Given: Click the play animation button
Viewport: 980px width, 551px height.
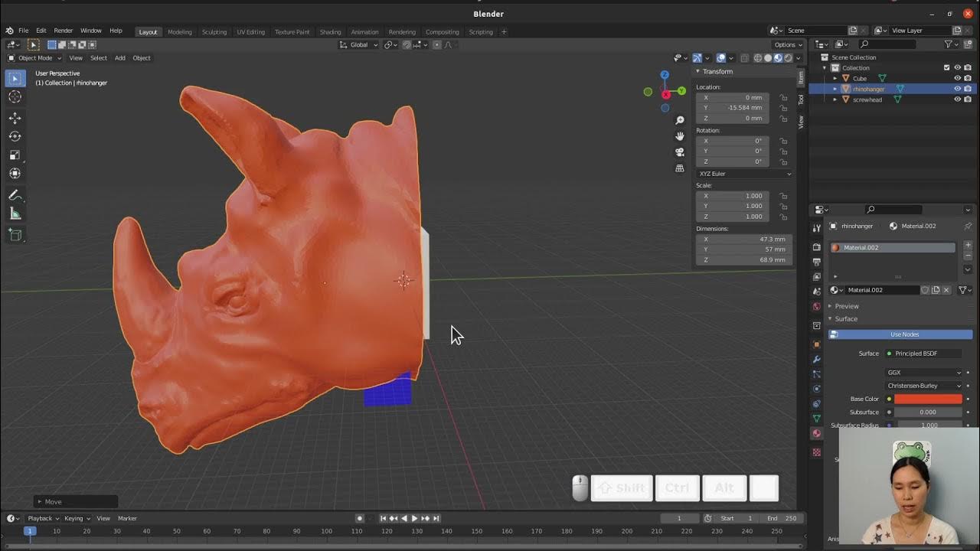Looking at the screenshot, I should [415, 519].
